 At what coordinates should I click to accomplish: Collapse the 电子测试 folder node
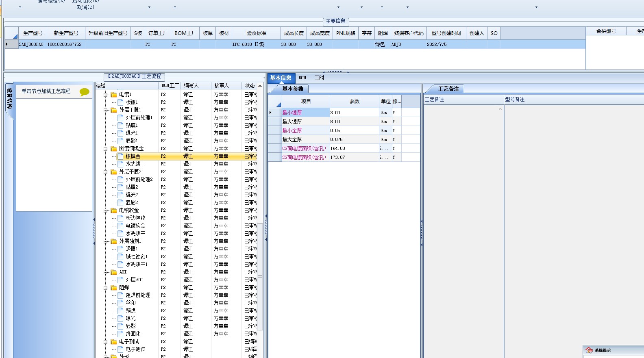(106, 342)
